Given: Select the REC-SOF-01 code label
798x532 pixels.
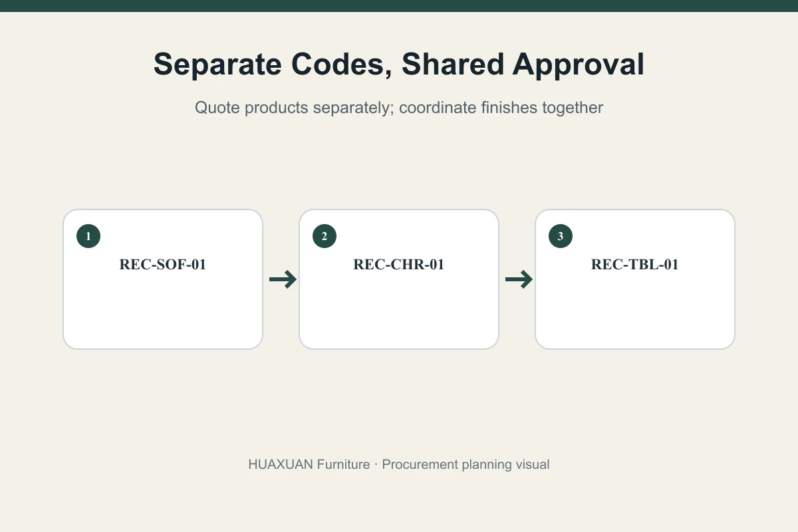Looking at the screenshot, I should (x=163, y=265).
